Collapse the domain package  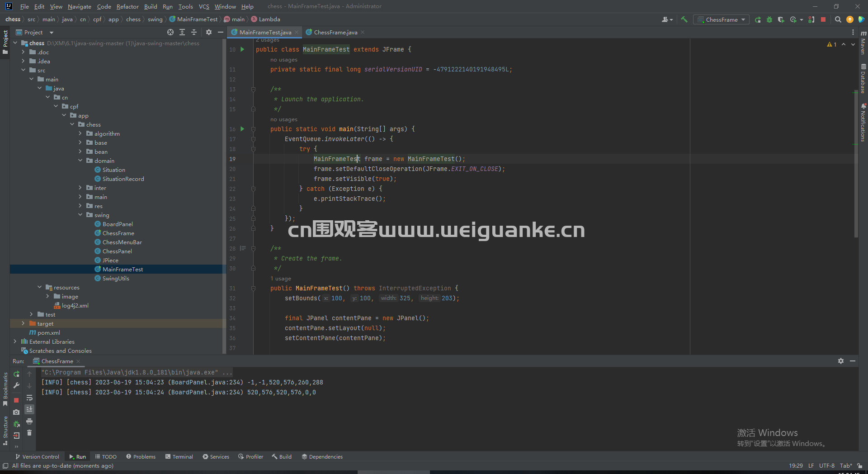point(80,161)
